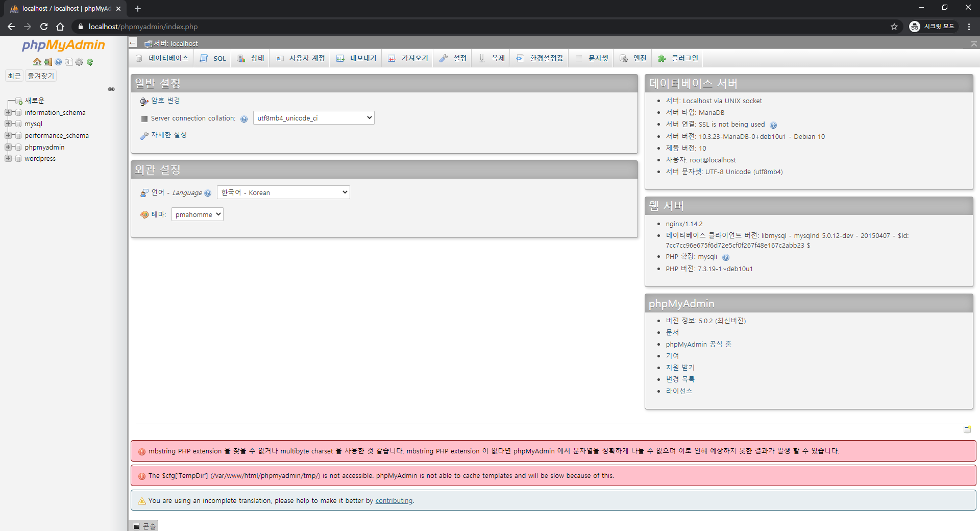This screenshot has height=531, width=980.
Task: Expand wordpress database tree node
Action: coord(8,159)
